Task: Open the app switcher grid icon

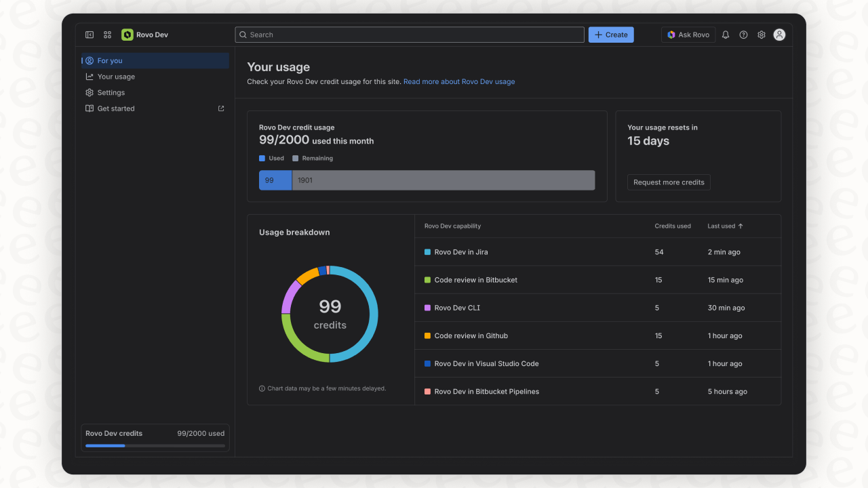Action: pos(107,35)
